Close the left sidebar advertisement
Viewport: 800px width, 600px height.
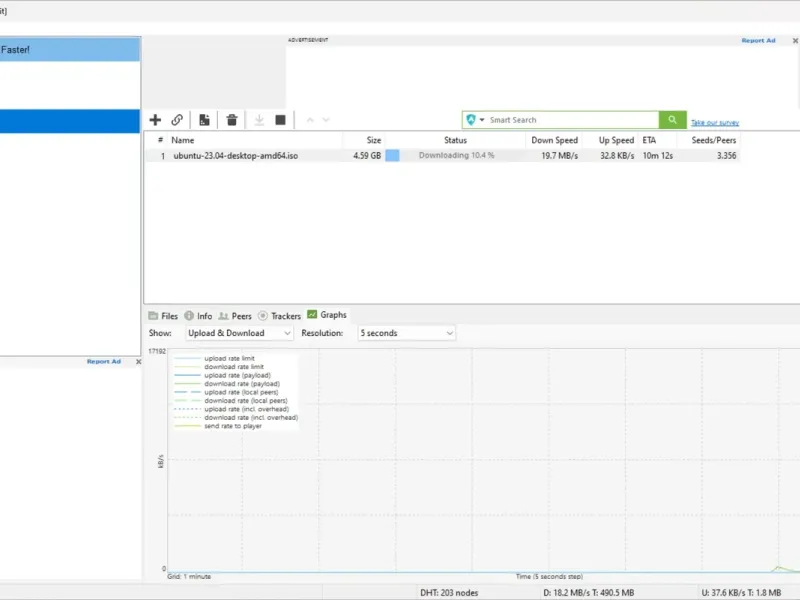click(138, 361)
